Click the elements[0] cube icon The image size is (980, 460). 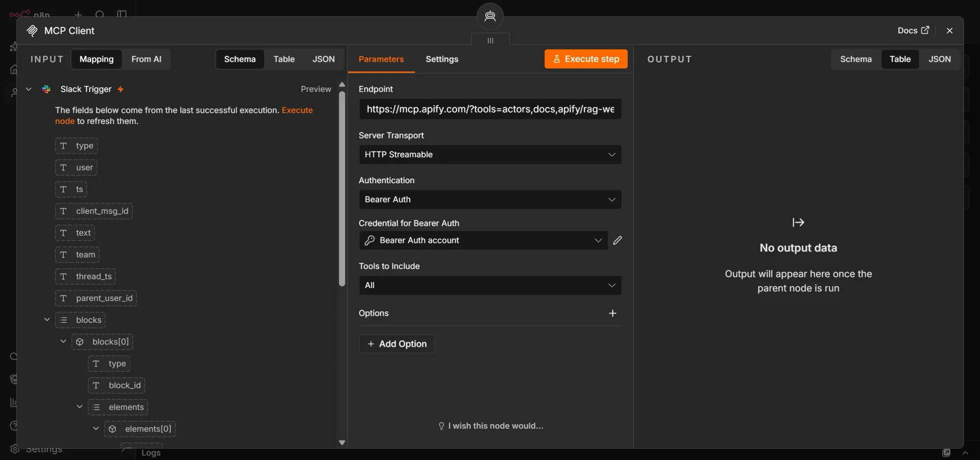(x=113, y=429)
